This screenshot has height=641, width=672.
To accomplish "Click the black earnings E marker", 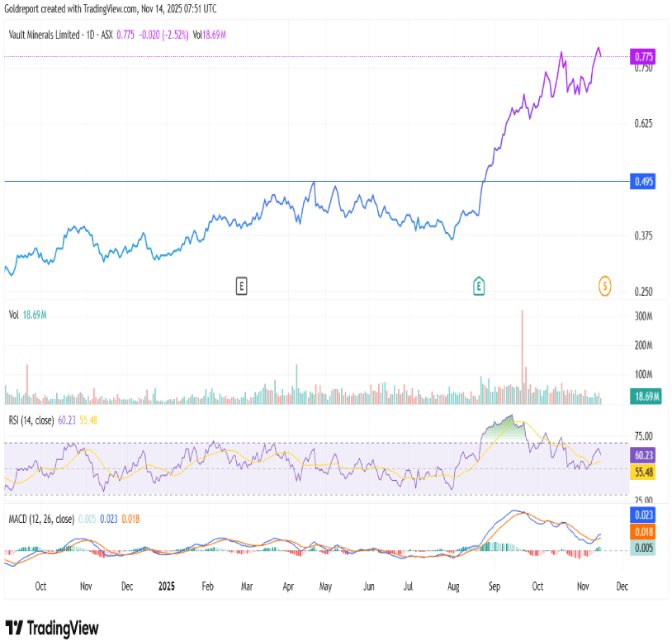I will pos(241,286).
